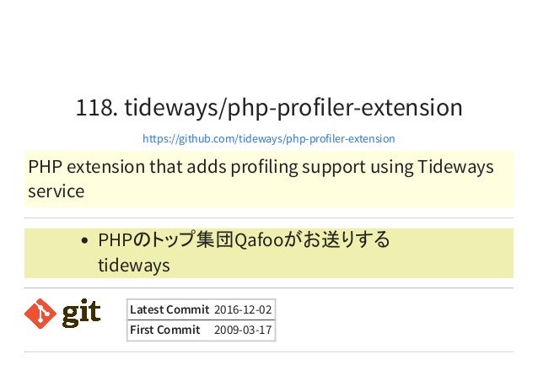
Task: Click 'Qafoo' in the Japanese bullet line
Action: click(x=259, y=239)
